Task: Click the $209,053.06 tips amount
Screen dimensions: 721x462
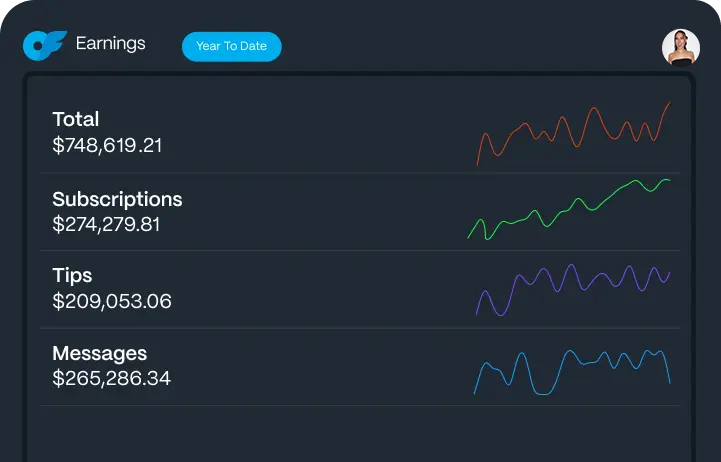Action: (x=112, y=301)
